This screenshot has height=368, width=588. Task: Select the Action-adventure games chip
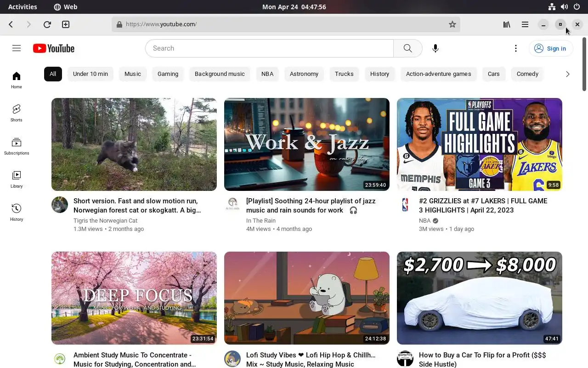pos(439,74)
